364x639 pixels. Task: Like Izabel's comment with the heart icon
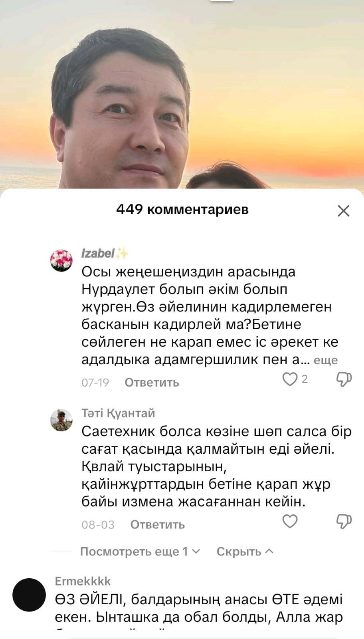(x=290, y=379)
